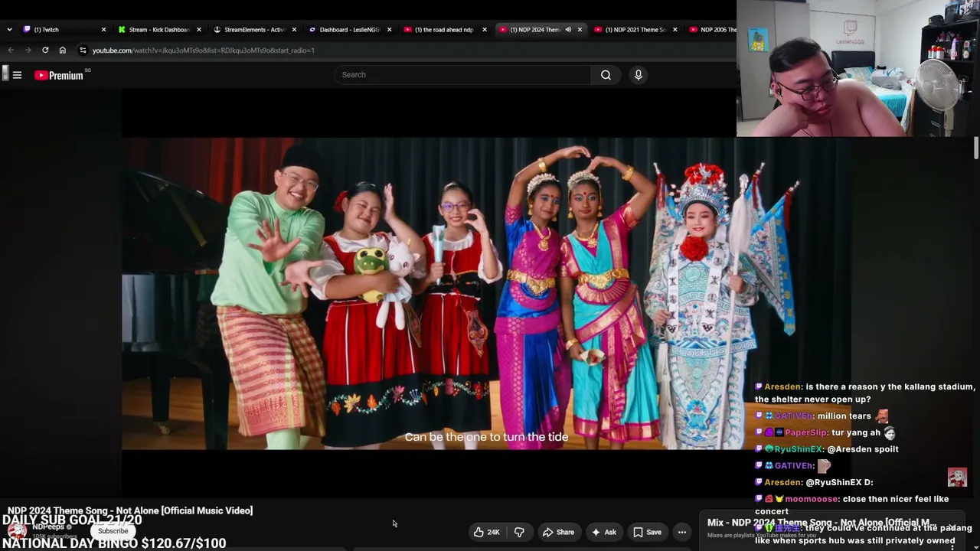
Task: Close the Kick Dashboard tab
Action: [x=199, y=30]
